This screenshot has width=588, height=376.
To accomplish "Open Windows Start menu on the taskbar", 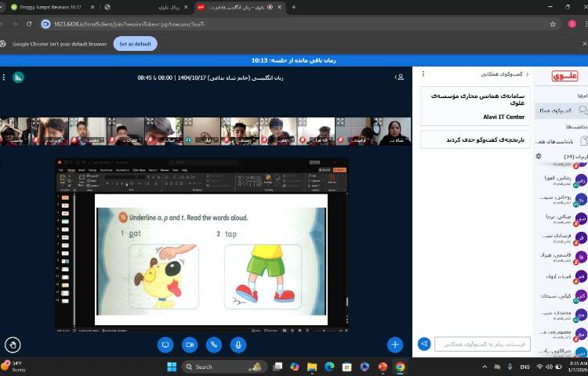I will (171, 367).
